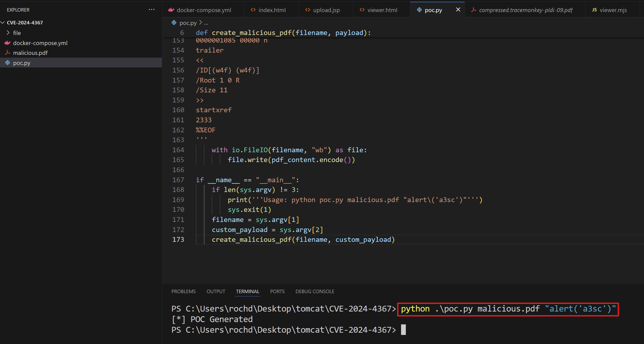Select docker-compose.yml in the explorer
The width and height of the screenshot is (644, 344).
(40, 43)
